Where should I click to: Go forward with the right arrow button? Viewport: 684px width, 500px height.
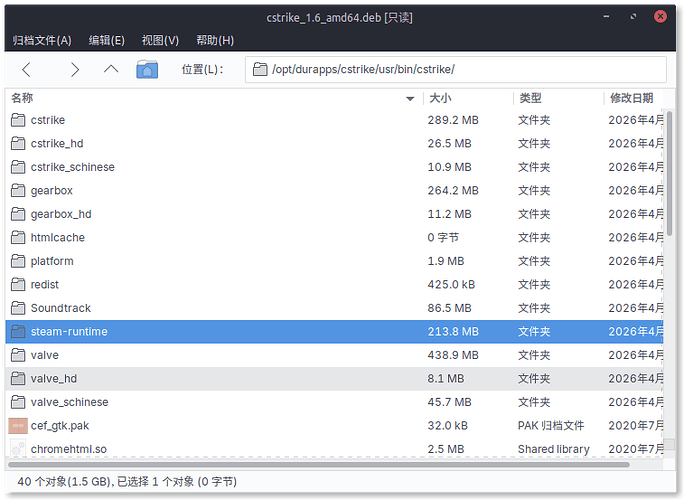coord(75,69)
